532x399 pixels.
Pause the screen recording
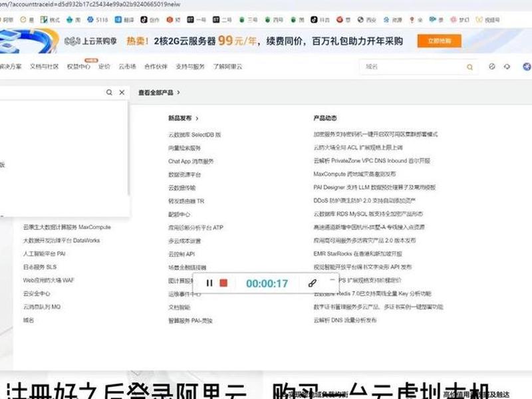coord(209,283)
